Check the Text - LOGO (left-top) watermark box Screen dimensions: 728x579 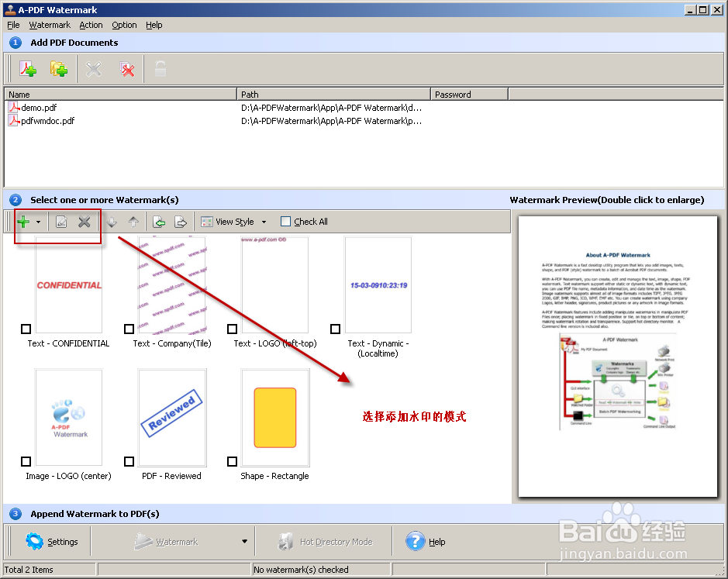(232, 329)
